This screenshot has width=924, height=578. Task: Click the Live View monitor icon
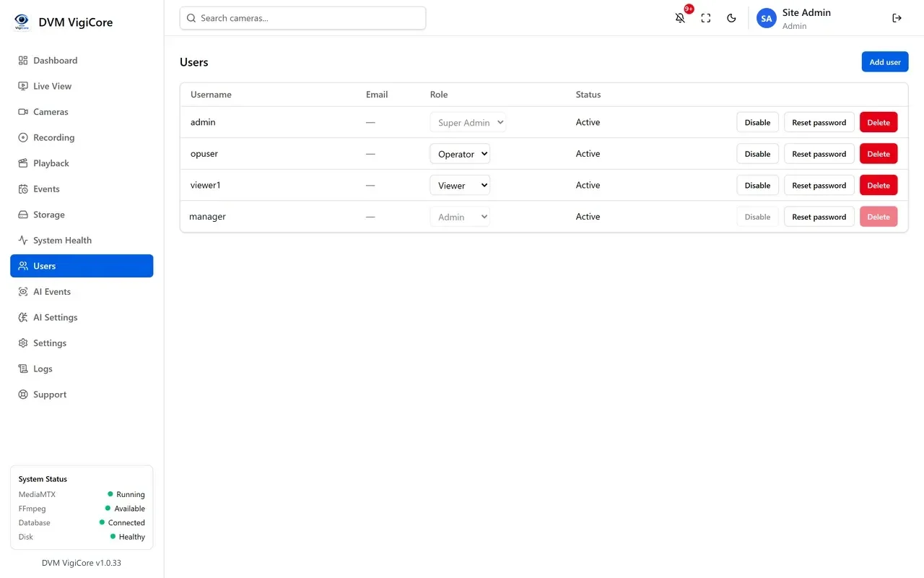click(x=23, y=86)
